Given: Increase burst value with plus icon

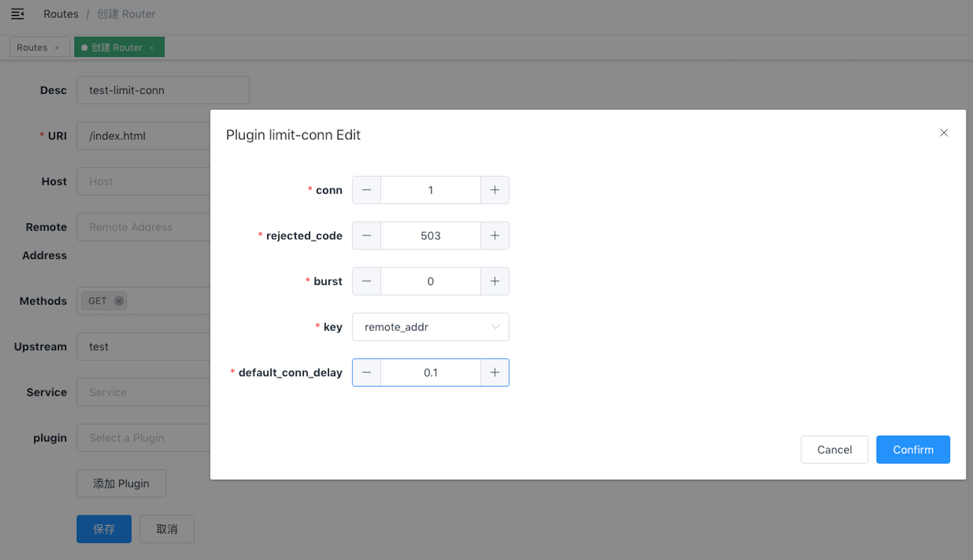Looking at the screenshot, I should [x=494, y=281].
